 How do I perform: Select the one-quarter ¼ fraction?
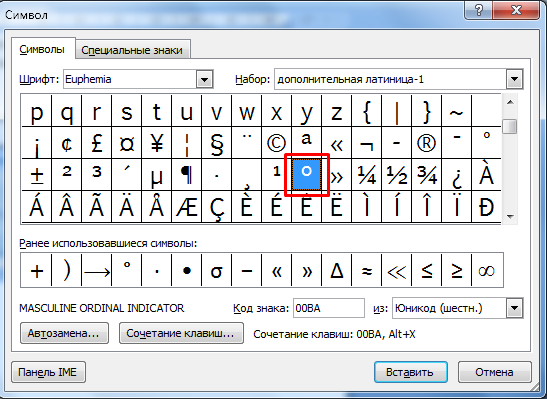click(366, 175)
